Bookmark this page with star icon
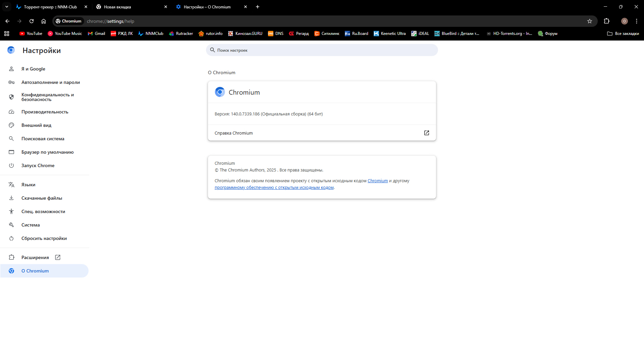644x349 pixels. tap(590, 21)
